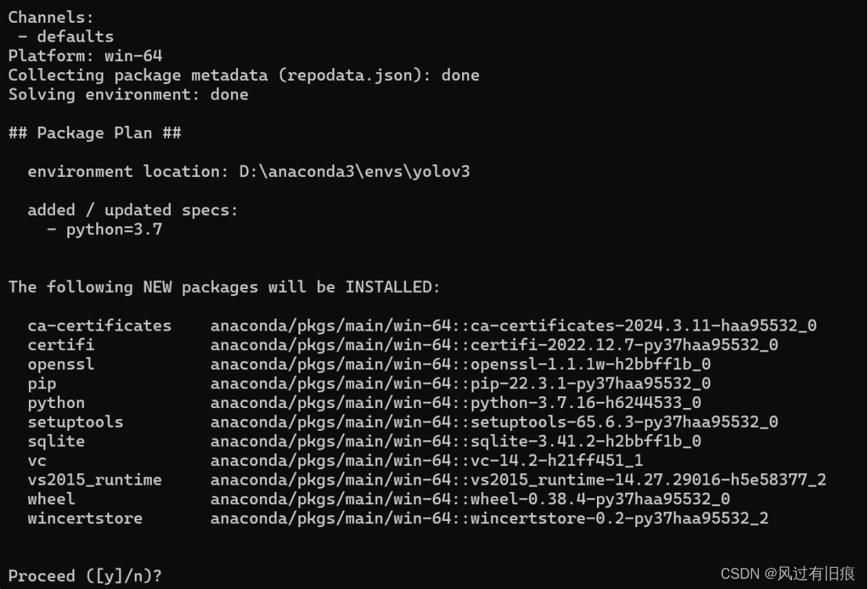The height and width of the screenshot is (589, 868).
Task: Click the pip package name
Action: pos(42,384)
